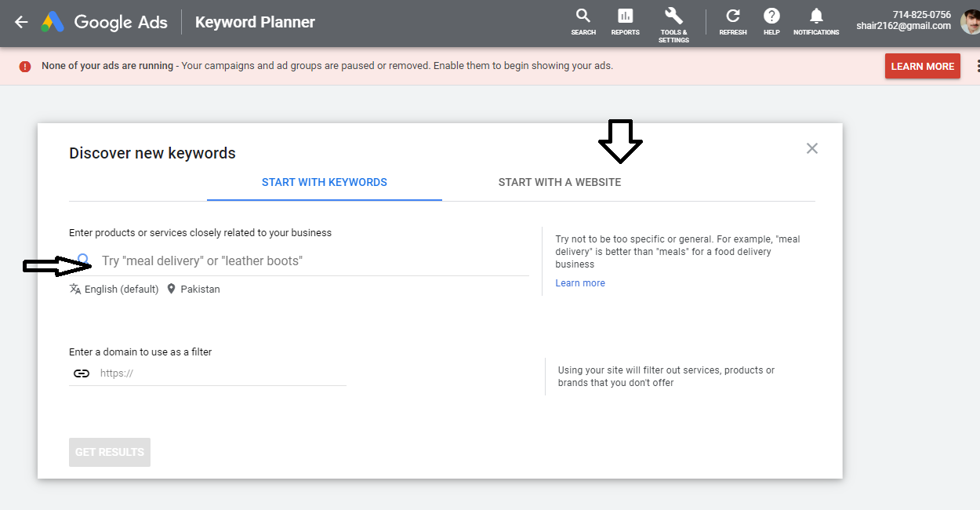Open Tools & Settings wrench
The height and width of the screenshot is (510, 980).
pyautogui.click(x=673, y=20)
